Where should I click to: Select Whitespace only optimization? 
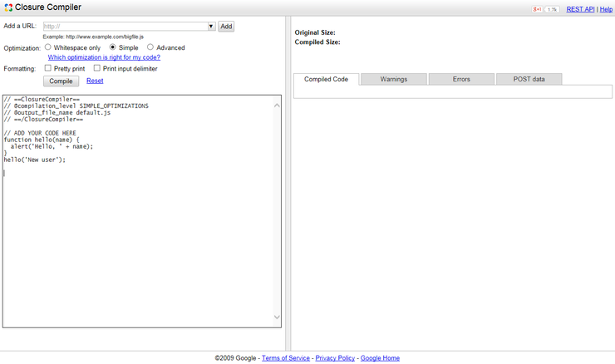pos(48,47)
